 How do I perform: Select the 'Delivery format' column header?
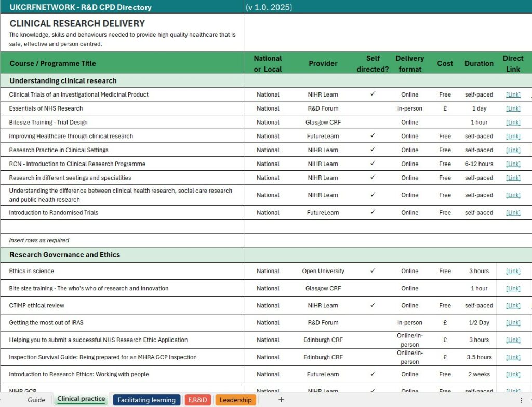[x=409, y=63]
